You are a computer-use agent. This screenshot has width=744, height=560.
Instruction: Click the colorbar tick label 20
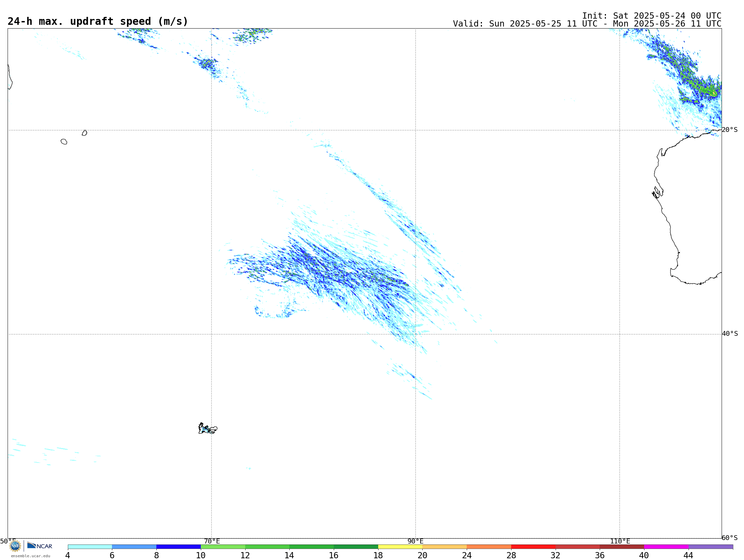pyautogui.click(x=423, y=555)
